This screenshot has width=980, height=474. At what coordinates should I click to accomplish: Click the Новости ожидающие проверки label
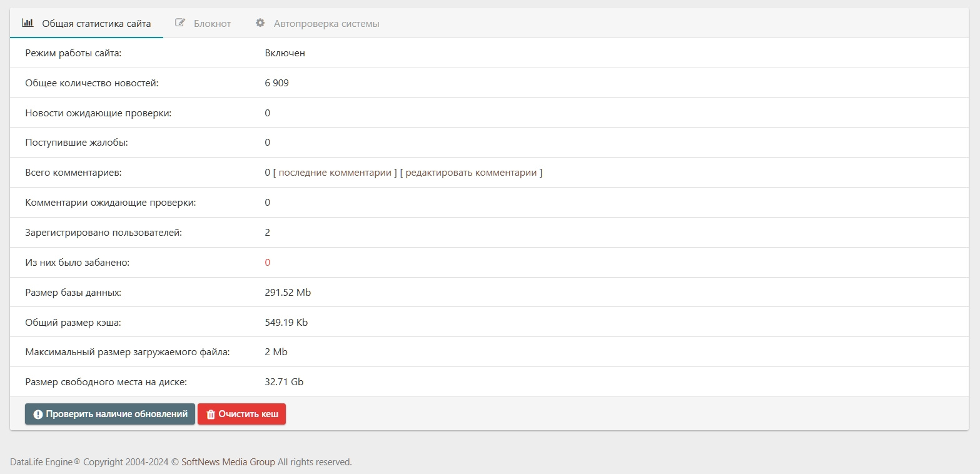click(98, 113)
